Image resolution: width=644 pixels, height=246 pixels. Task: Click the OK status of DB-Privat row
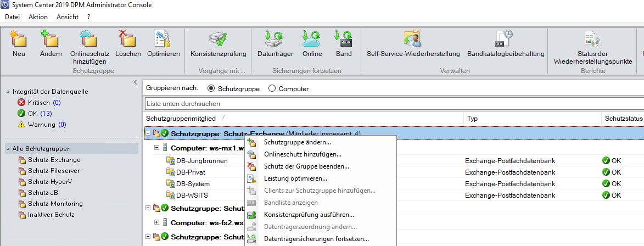(x=612, y=172)
